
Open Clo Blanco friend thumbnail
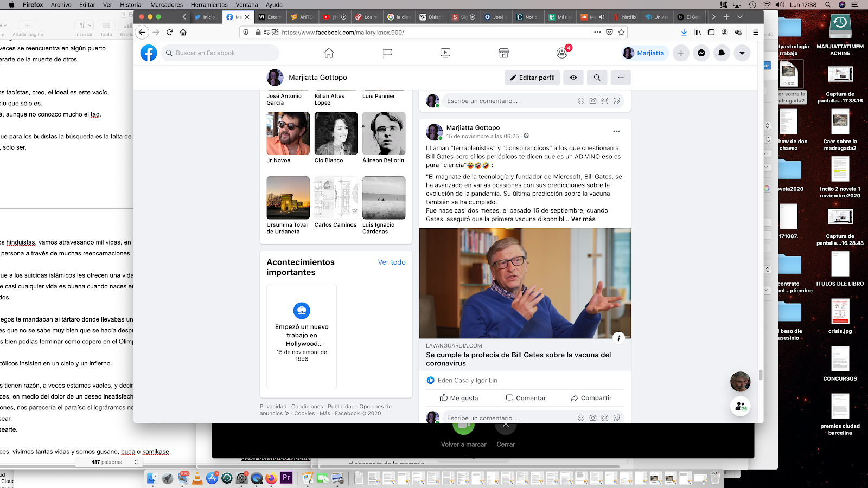click(x=336, y=133)
